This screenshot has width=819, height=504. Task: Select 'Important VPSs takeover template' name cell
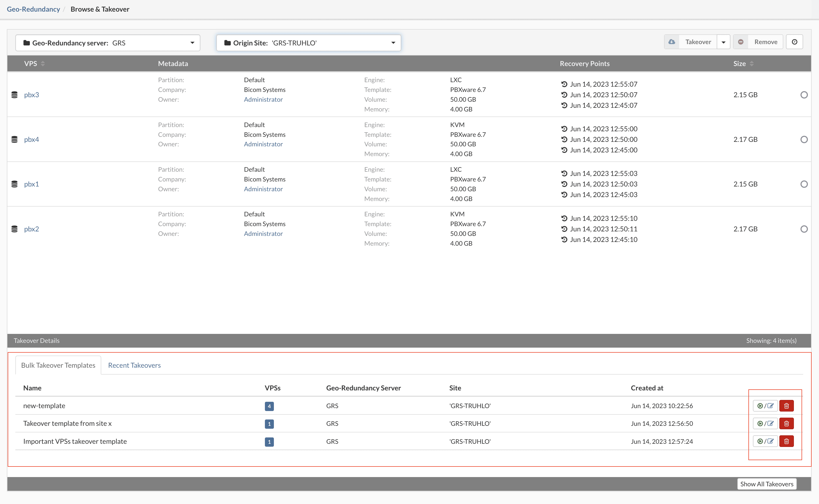coord(75,442)
